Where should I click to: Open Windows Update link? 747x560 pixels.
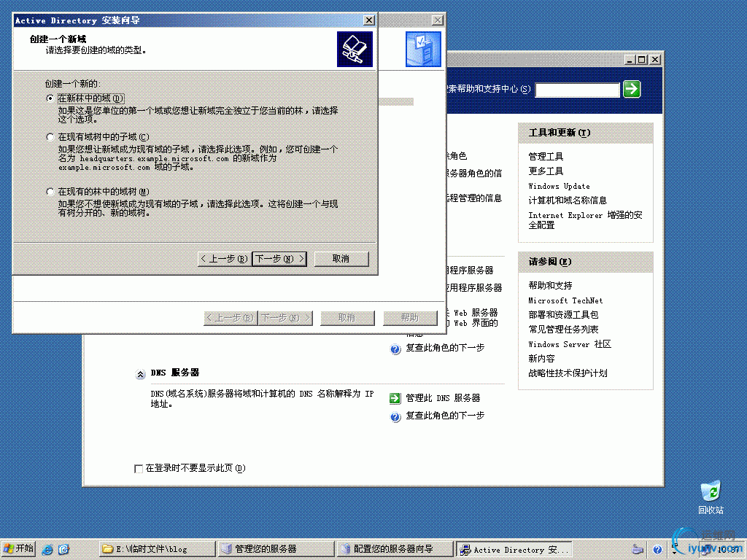tap(559, 186)
